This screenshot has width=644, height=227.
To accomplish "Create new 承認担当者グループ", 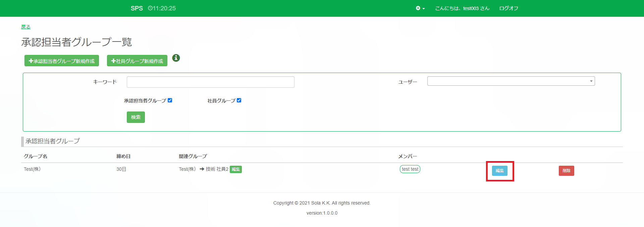I will (62, 61).
